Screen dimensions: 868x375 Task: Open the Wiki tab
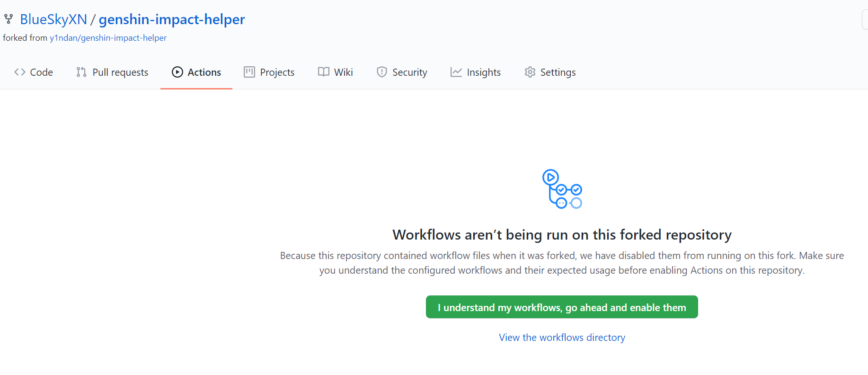336,72
